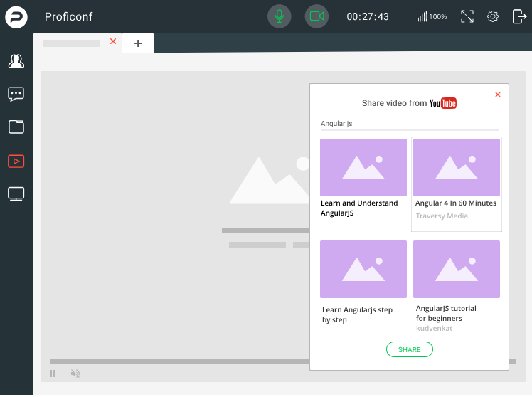Leave the conference with exit icon

click(519, 16)
